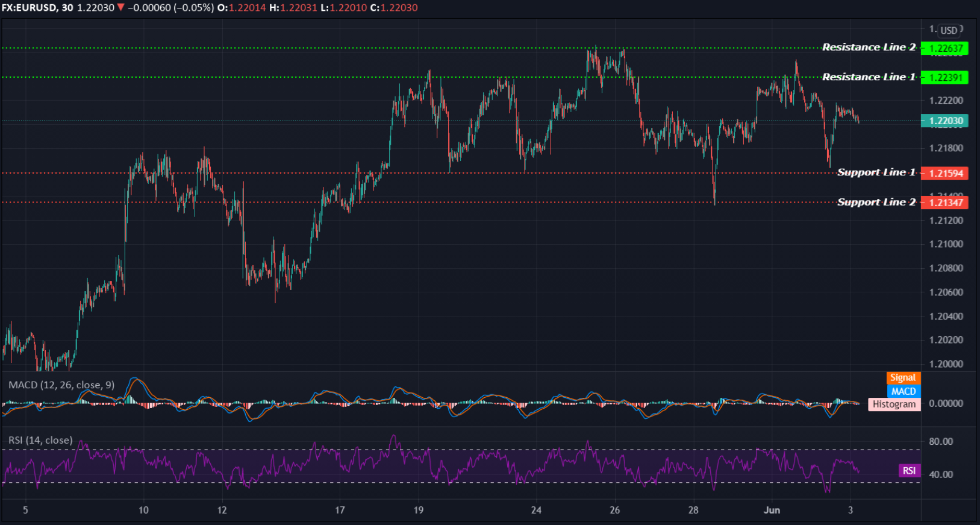The image size is (980, 525).
Task: Click the 1.21594 red price tag
Action: (x=944, y=173)
